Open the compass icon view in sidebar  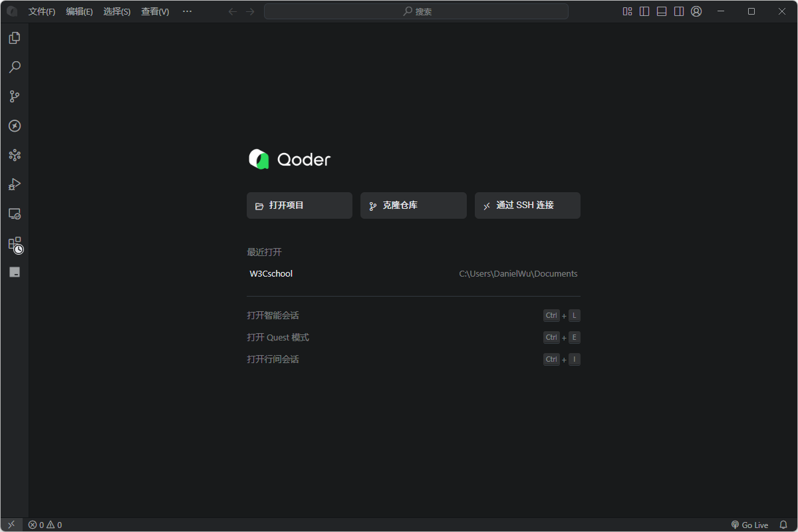[x=15, y=126]
